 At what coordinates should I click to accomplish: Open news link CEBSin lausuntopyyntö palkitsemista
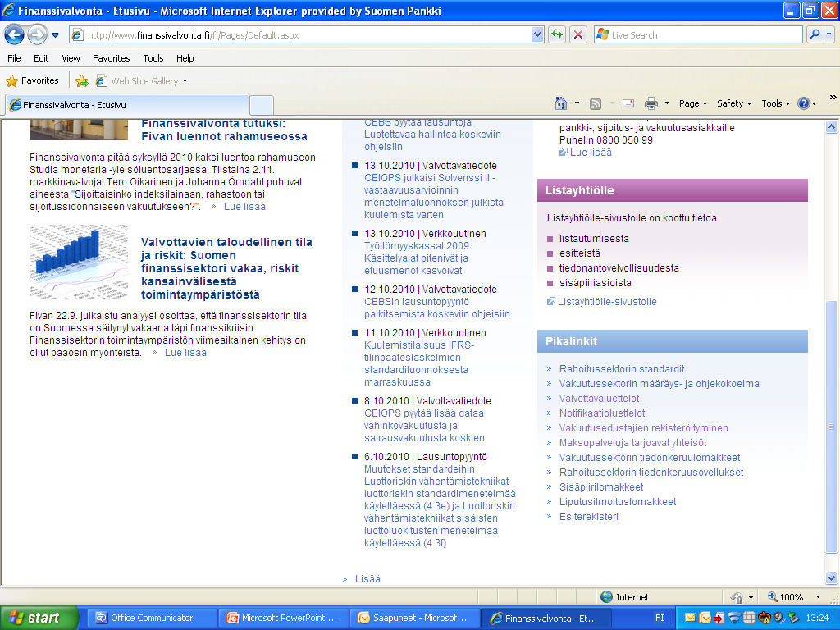pos(436,308)
